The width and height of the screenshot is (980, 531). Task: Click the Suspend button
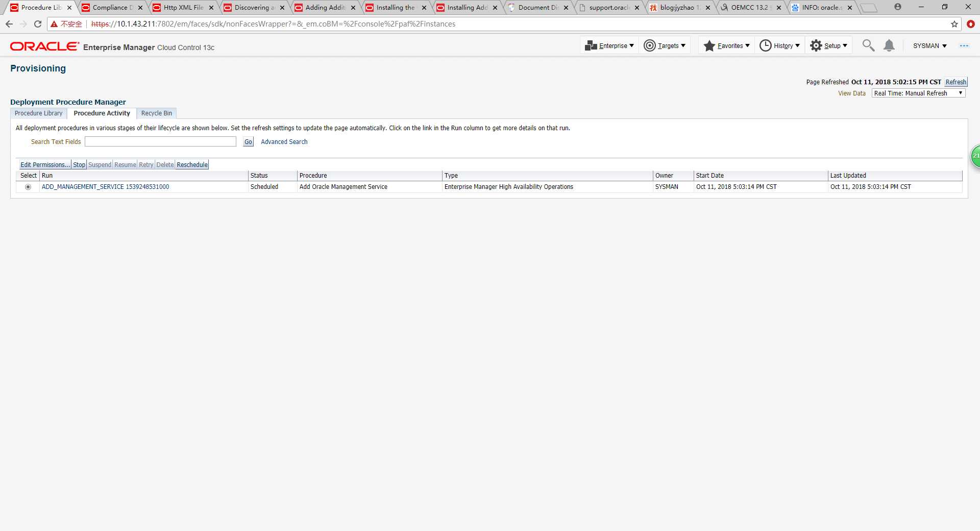pyautogui.click(x=100, y=164)
